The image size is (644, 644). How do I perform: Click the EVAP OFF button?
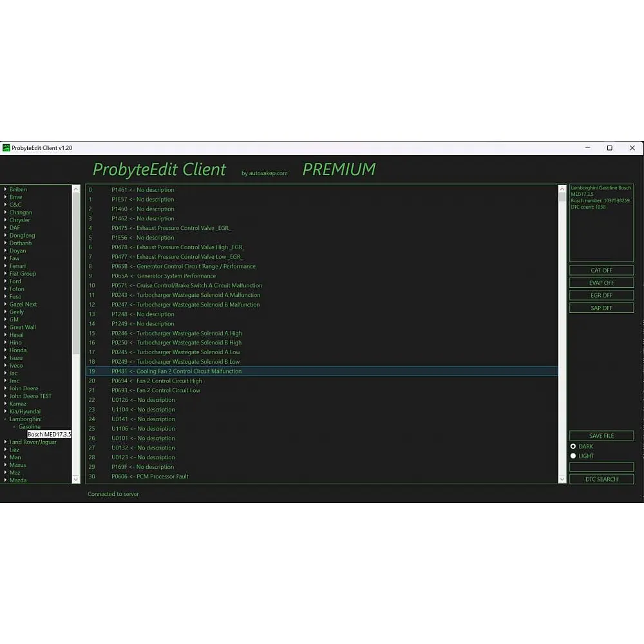[x=601, y=283]
